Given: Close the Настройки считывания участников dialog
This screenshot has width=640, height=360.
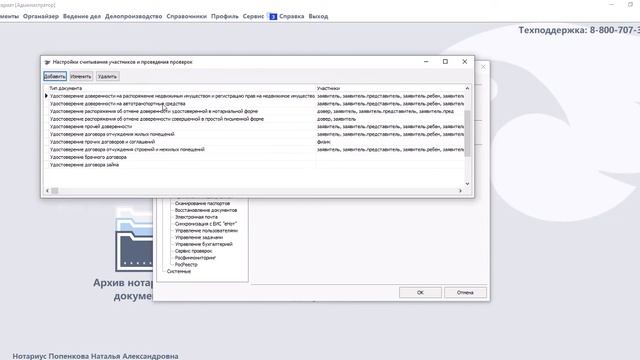Looking at the screenshot, I should (x=464, y=62).
